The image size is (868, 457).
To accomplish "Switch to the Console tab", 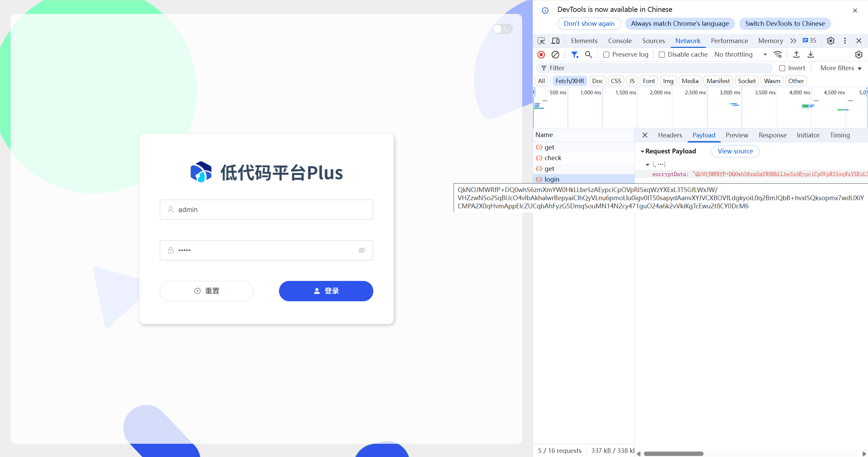I will 619,41.
